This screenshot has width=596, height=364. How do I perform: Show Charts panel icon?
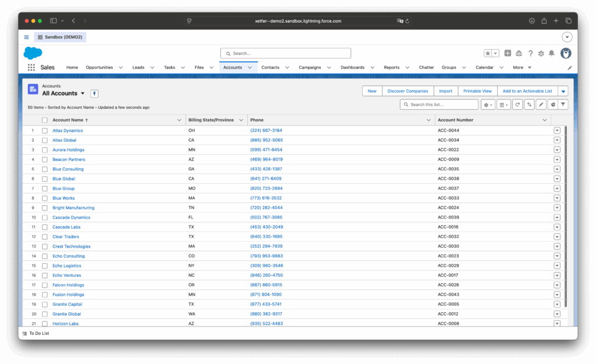(x=553, y=105)
